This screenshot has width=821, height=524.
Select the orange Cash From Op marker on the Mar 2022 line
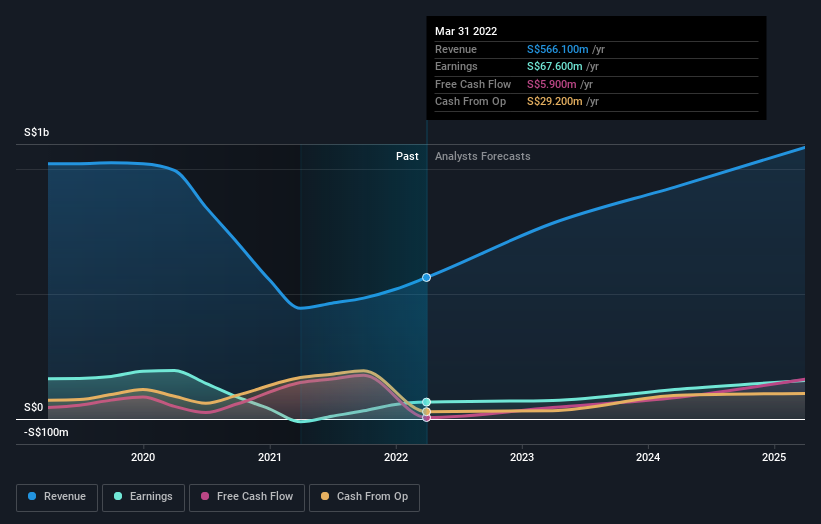pyautogui.click(x=427, y=412)
